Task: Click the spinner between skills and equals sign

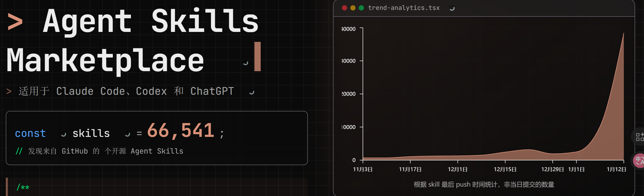Action: 128,135
